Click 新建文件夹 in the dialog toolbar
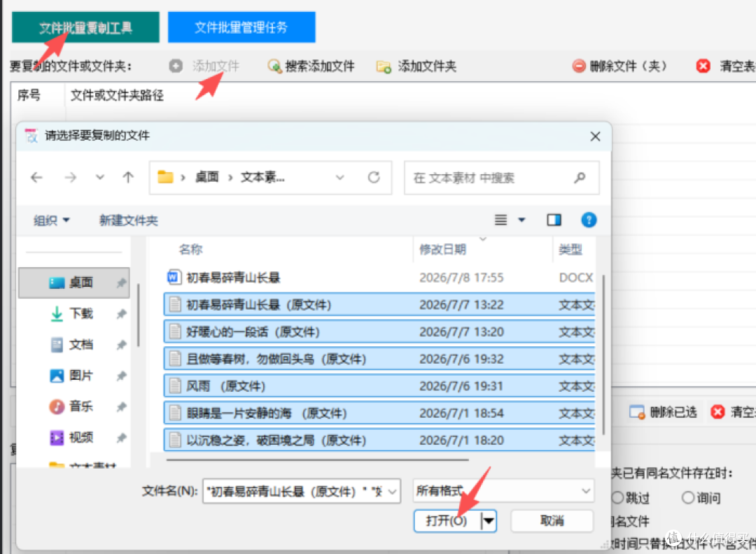 (128, 220)
